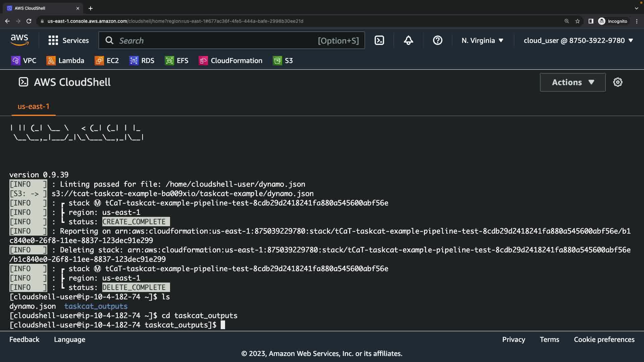This screenshot has height=362, width=644.
Task: Open the Services menu grid
Action: coord(68,41)
